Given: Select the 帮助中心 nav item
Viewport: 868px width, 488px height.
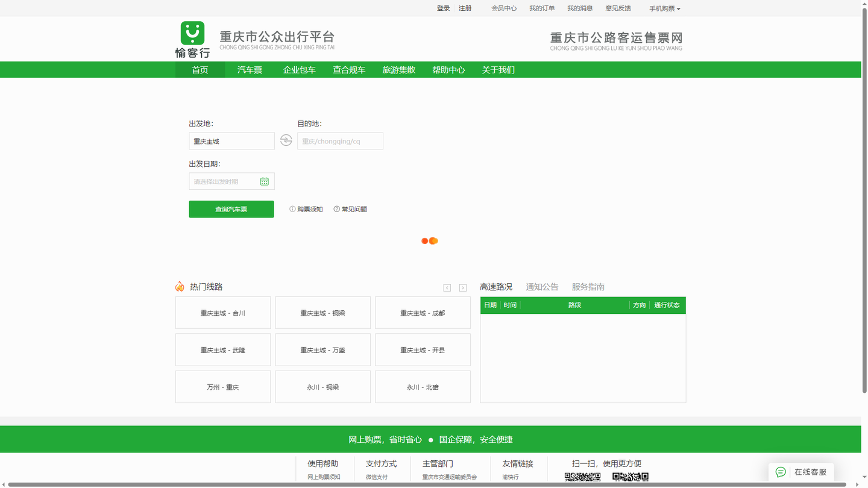Looking at the screenshot, I should 448,70.
